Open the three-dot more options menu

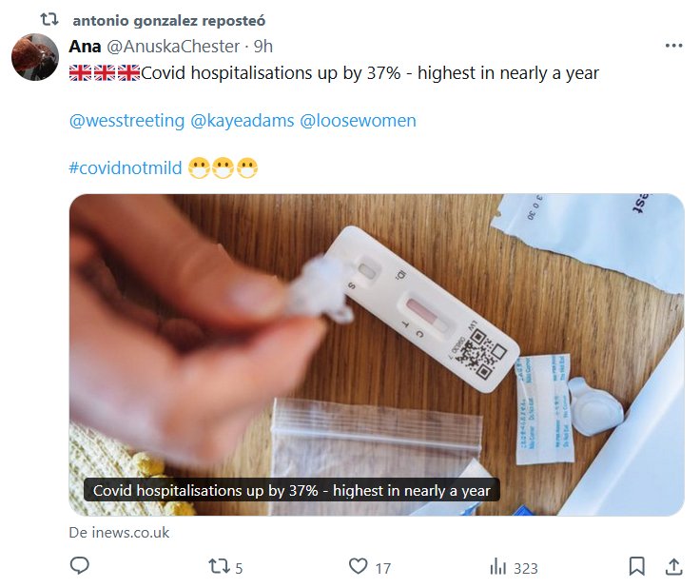coord(673,46)
